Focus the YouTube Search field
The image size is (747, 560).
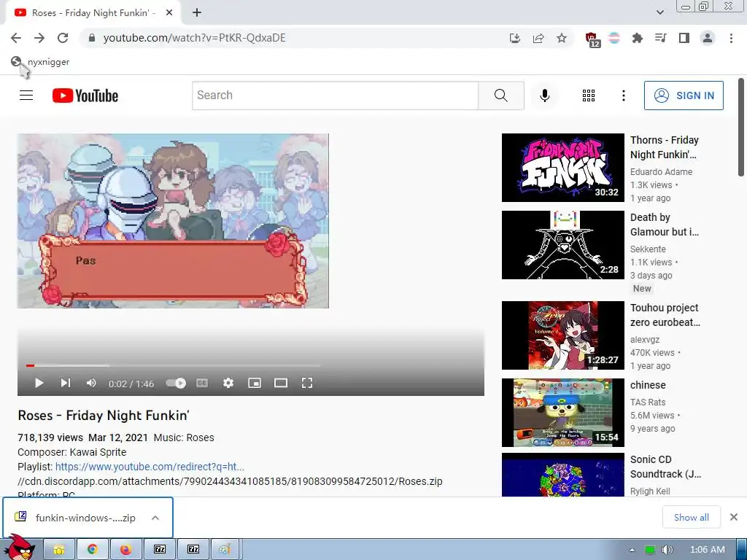pyautogui.click(x=336, y=96)
